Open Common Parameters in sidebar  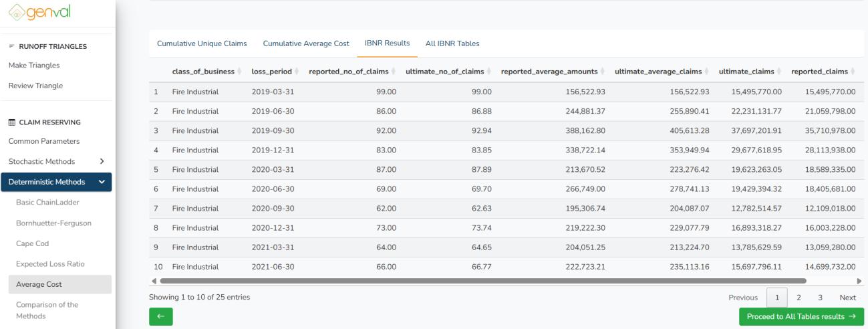44,141
